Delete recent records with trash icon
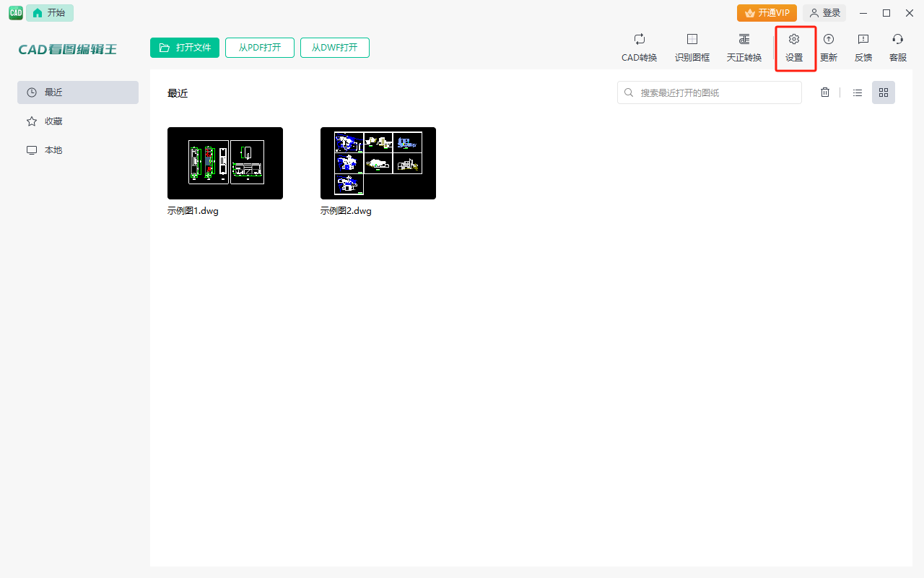 point(825,92)
